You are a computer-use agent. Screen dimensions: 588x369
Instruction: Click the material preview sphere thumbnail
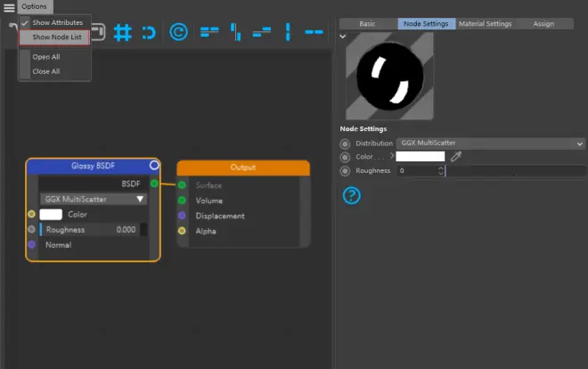pyautogui.click(x=389, y=76)
